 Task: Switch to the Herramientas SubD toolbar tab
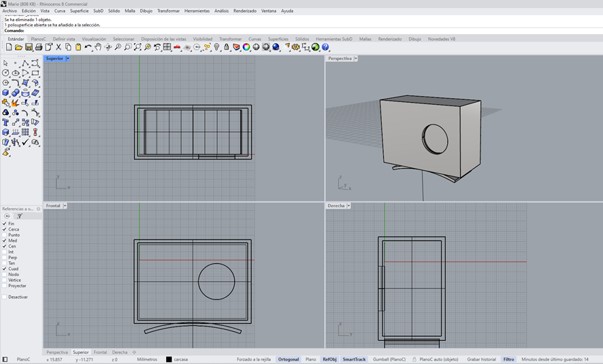click(333, 39)
